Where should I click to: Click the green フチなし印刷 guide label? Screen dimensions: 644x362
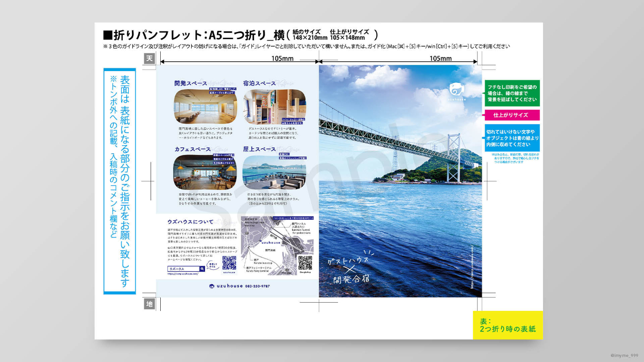pos(512,93)
